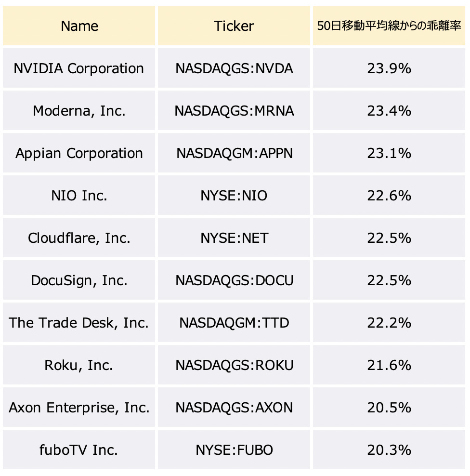Select the Cloudflare, Inc. cell
Screen dimensions: 470x476
79,238
